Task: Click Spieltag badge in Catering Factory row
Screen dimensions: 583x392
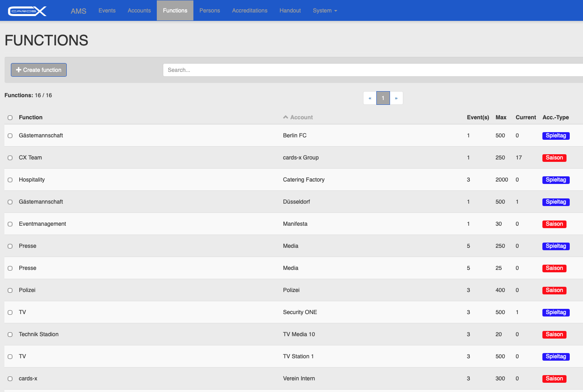Action: (x=556, y=180)
